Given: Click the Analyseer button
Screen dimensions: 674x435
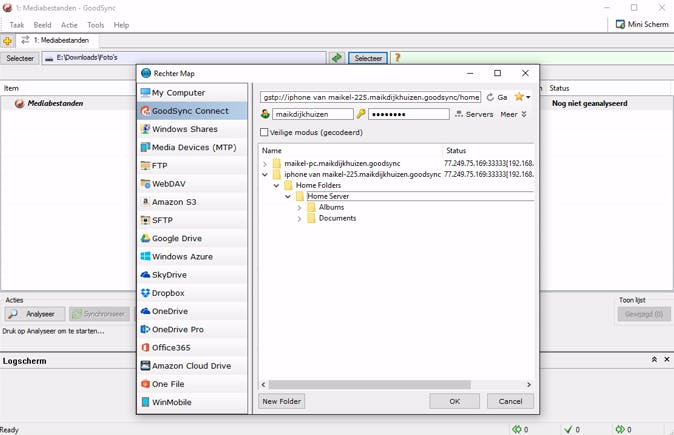Looking at the screenshot, I should point(35,314).
